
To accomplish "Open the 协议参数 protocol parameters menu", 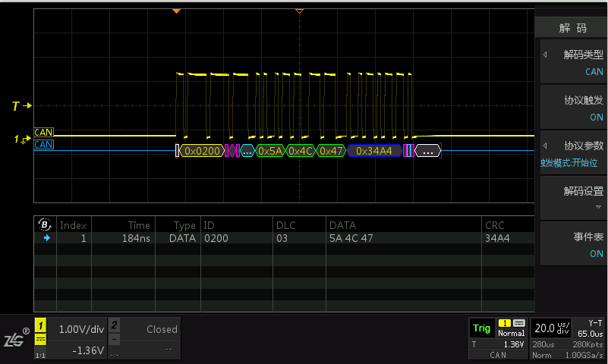I will (574, 153).
